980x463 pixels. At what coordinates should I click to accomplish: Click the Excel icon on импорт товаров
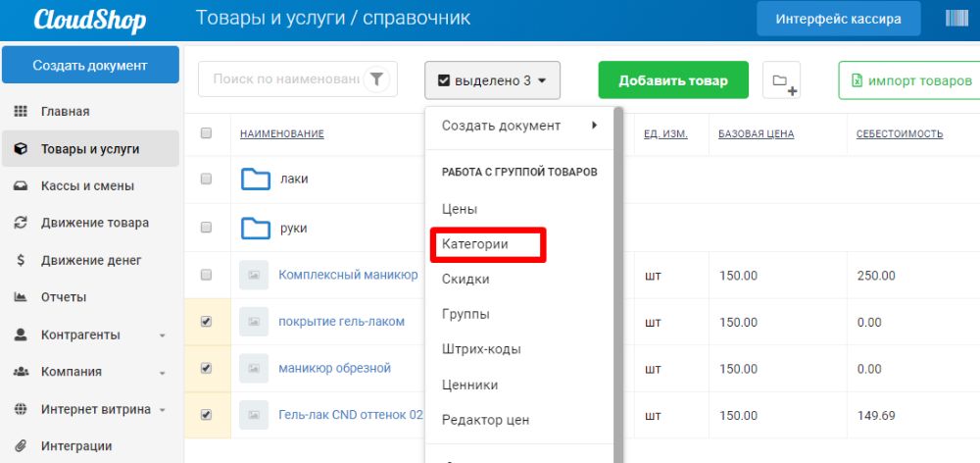[857, 80]
